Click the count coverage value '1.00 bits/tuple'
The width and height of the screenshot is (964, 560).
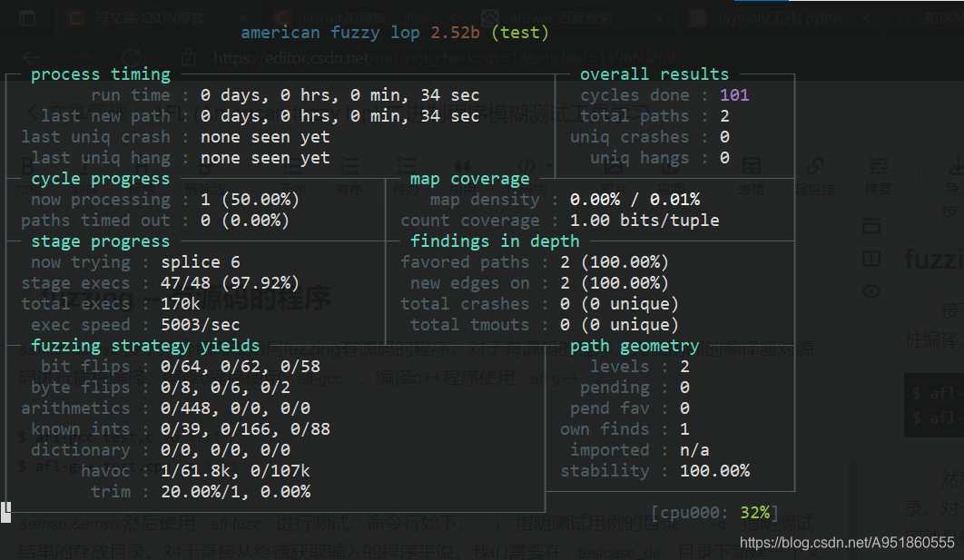pyautogui.click(x=644, y=221)
